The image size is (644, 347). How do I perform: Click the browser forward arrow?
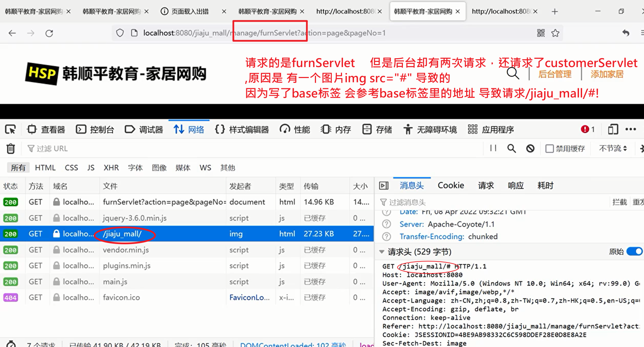[x=31, y=33]
